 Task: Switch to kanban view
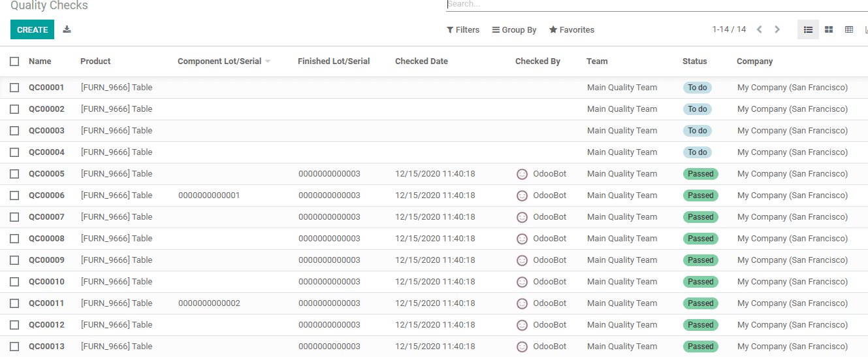829,29
